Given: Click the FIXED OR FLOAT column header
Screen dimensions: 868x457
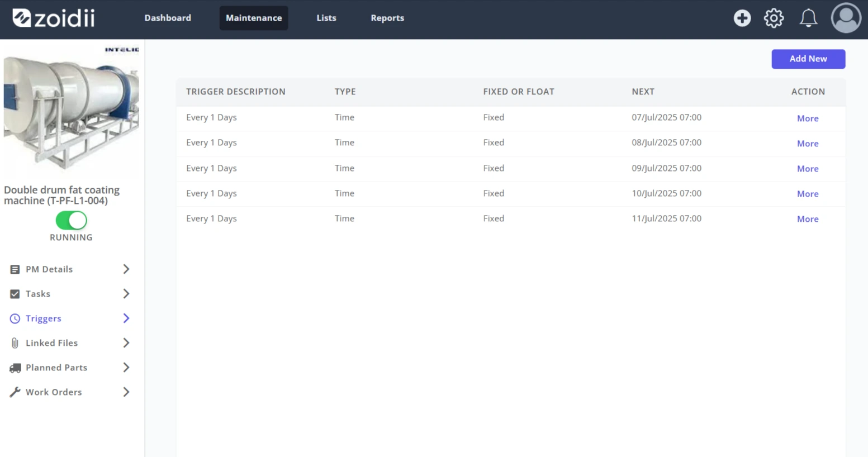Looking at the screenshot, I should coord(519,92).
